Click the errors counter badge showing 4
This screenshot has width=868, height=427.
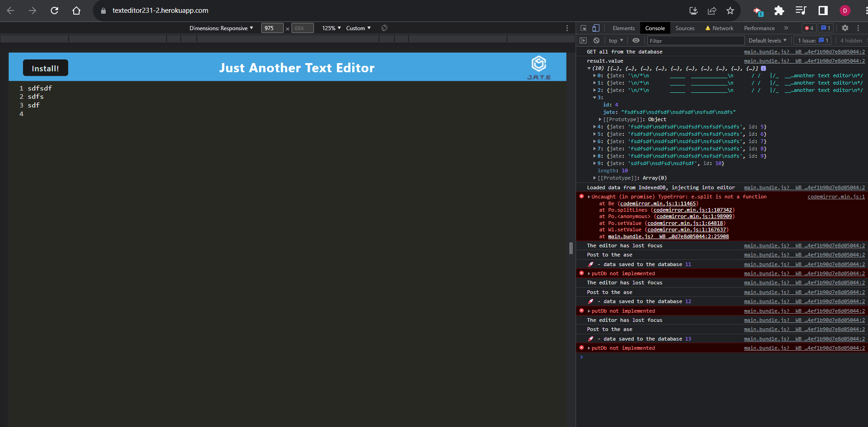point(809,28)
